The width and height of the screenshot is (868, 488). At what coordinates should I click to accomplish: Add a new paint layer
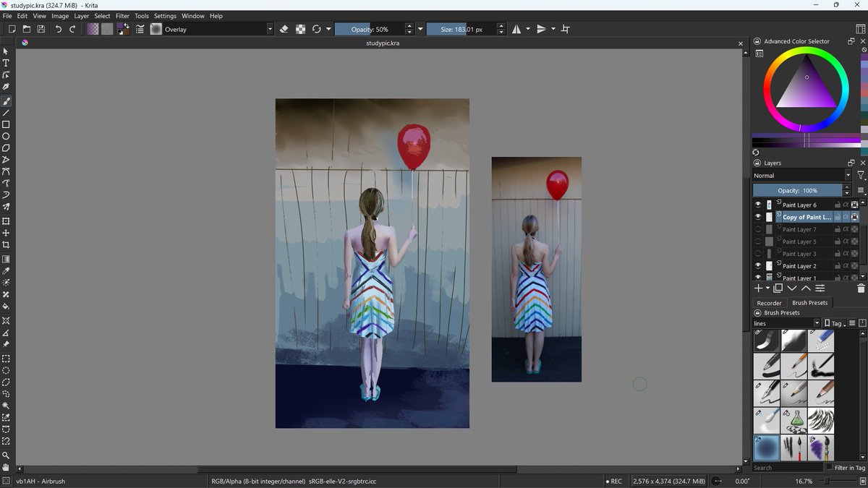coord(759,288)
